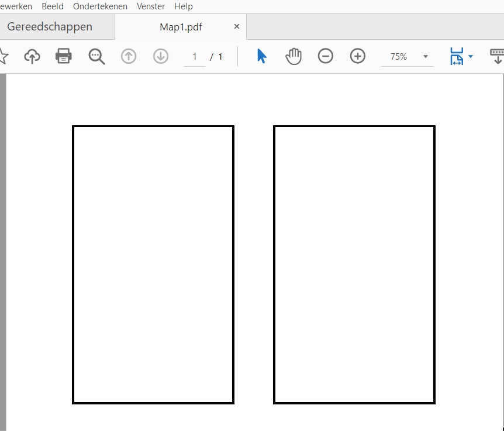Open the Ondertekenen menu
504x436 pixels.
[100, 6]
